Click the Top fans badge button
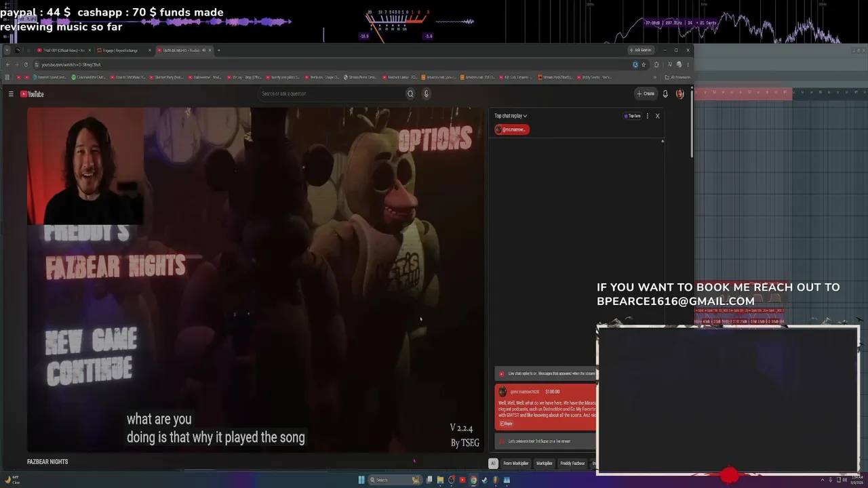The width and height of the screenshot is (868, 488). [x=632, y=116]
